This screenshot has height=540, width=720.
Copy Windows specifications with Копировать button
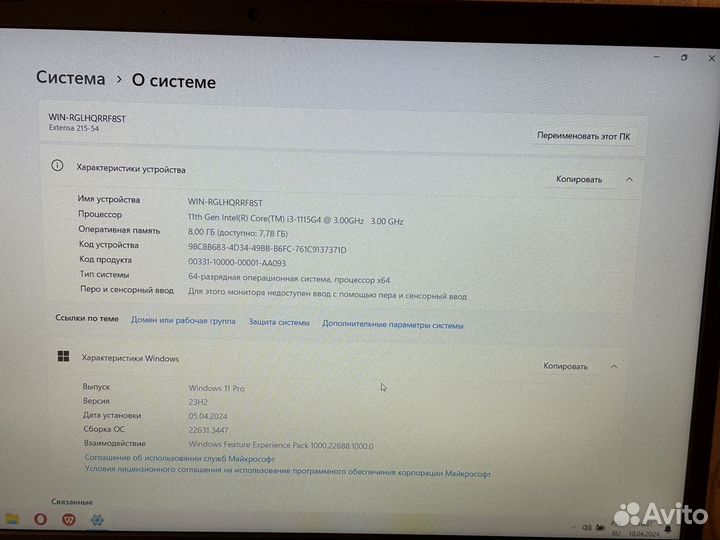click(565, 366)
